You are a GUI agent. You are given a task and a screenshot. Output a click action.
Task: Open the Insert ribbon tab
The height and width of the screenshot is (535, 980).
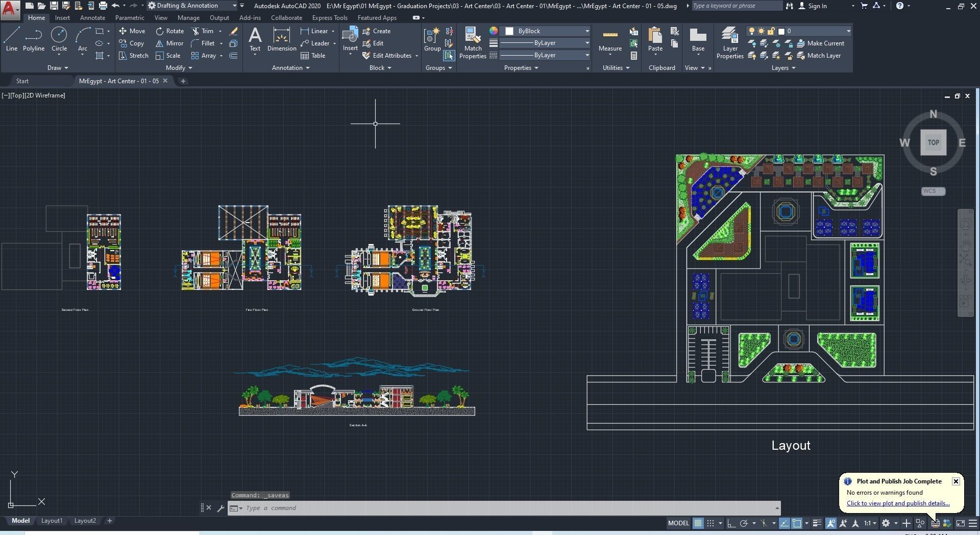(62, 18)
